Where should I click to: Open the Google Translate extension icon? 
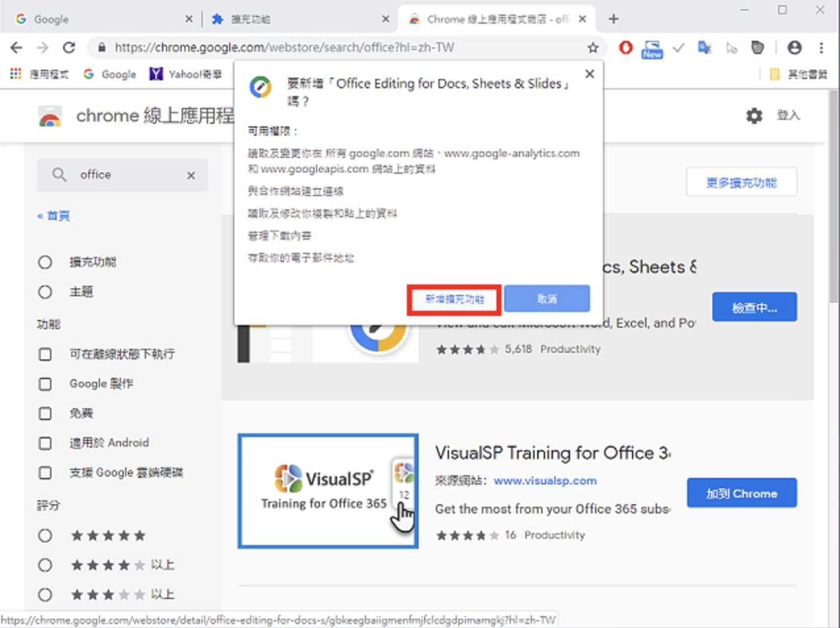tap(705, 47)
